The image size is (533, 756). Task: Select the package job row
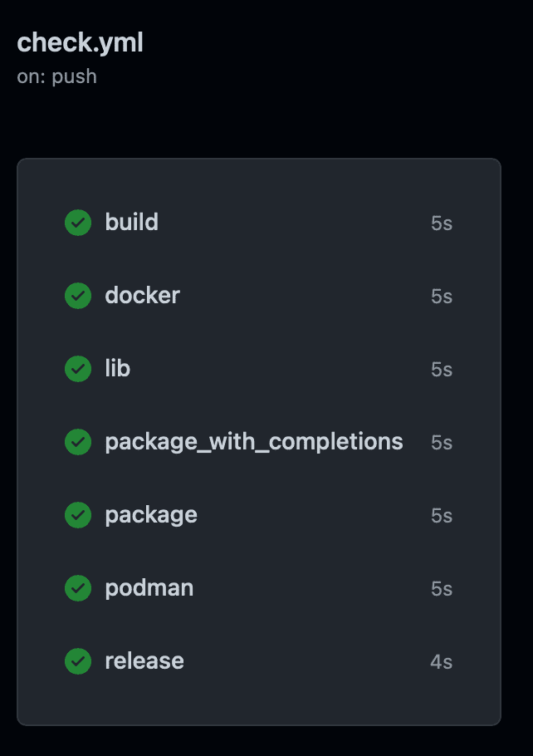[149, 514]
